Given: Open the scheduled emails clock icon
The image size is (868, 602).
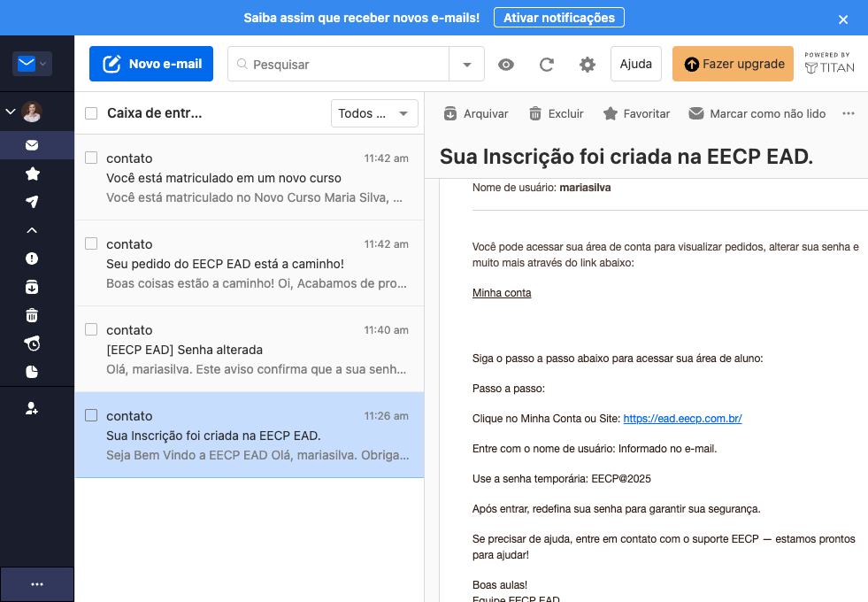Looking at the screenshot, I should [x=32, y=343].
